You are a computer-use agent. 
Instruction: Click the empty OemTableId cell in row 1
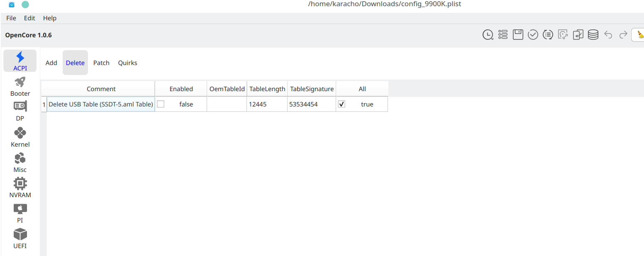pos(227,104)
